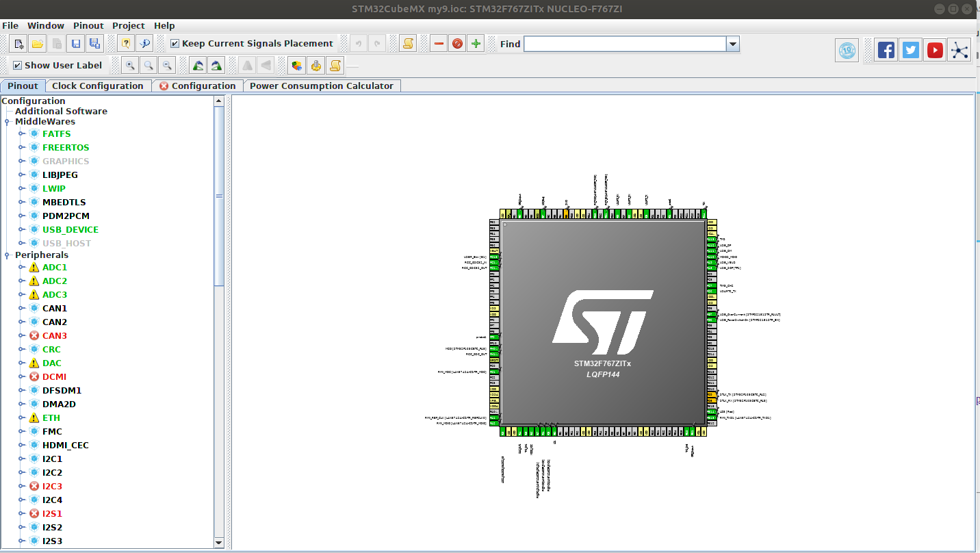Open the Power Consumption Calculator tab

322,86
